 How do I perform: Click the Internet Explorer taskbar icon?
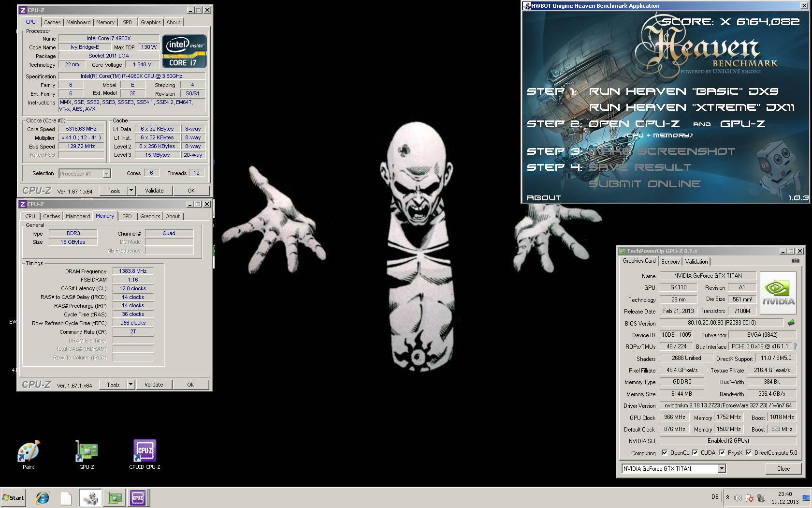43,497
